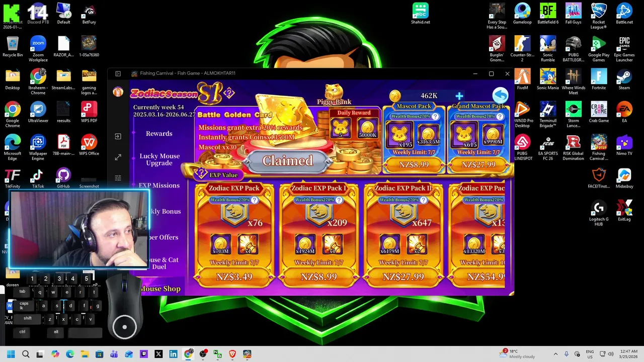This screenshot has height=362, width=644.
Task: Open File Explorer from taskbar
Action: pos(85,354)
